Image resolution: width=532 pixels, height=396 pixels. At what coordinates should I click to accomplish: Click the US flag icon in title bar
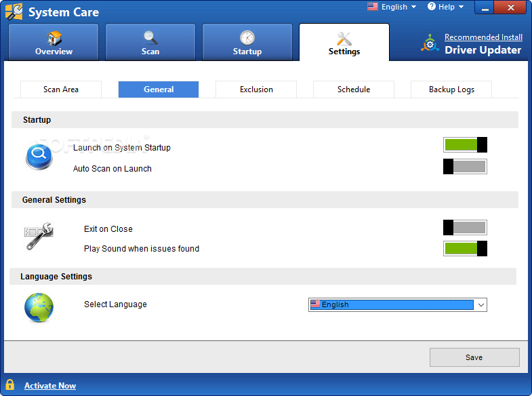[x=373, y=7]
